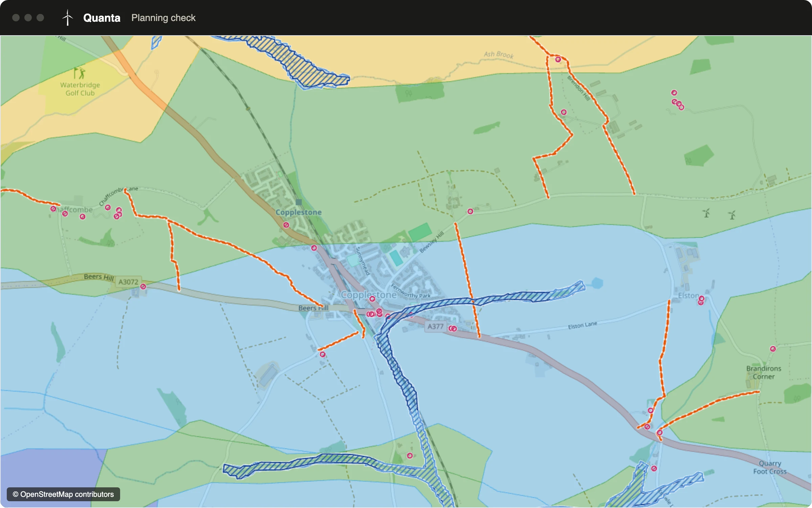Click the Quanta wind turbine logo
812x508 pixels.
coord(68,18)
